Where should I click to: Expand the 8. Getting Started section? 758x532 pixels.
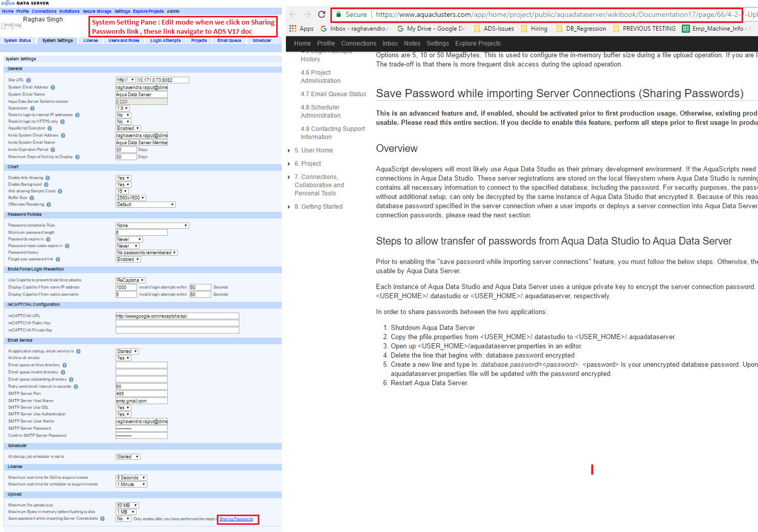pos(289,207)
